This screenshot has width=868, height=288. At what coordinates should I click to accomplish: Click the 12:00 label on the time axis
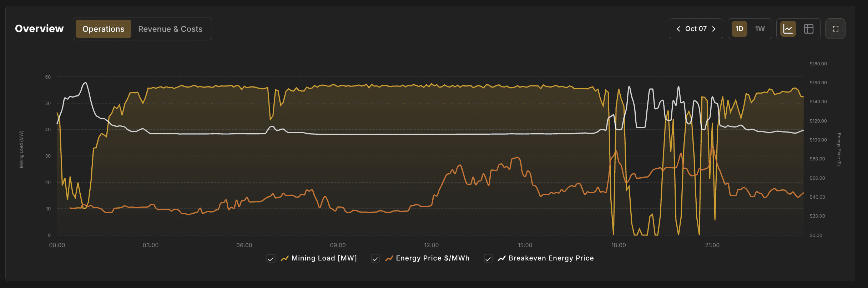tap(431, 245)
